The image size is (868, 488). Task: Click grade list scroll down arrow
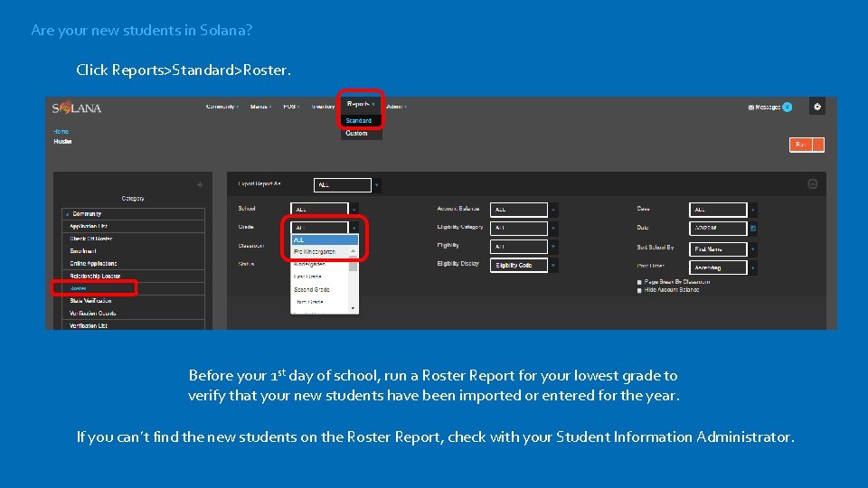[354, 309]
